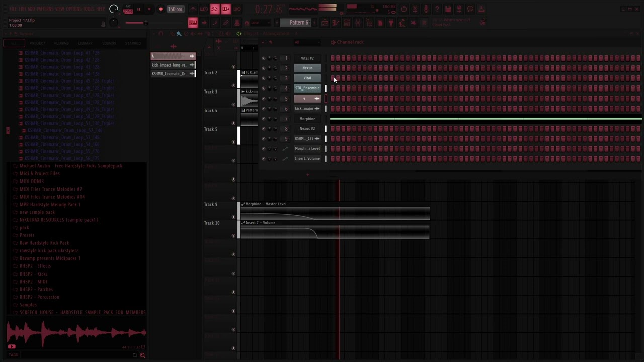Click the folder icon beside browser search
644x362 pixels.
pos(135,355)
